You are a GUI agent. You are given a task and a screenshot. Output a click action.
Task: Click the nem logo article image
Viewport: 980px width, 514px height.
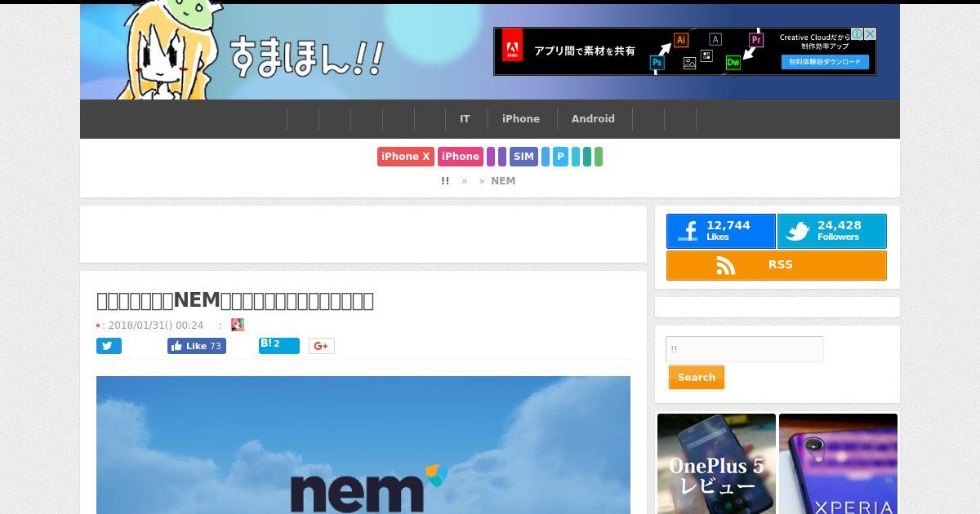(x=363, y=445)
